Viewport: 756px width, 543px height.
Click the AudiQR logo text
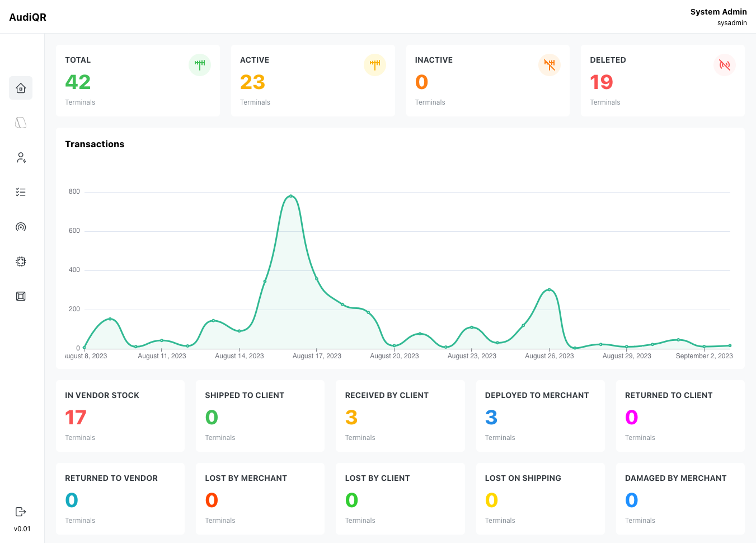click(x=28, y=17)
